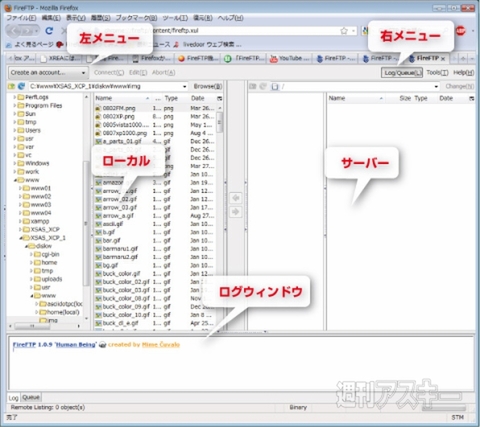Upload selected file with right arrow

236,212
